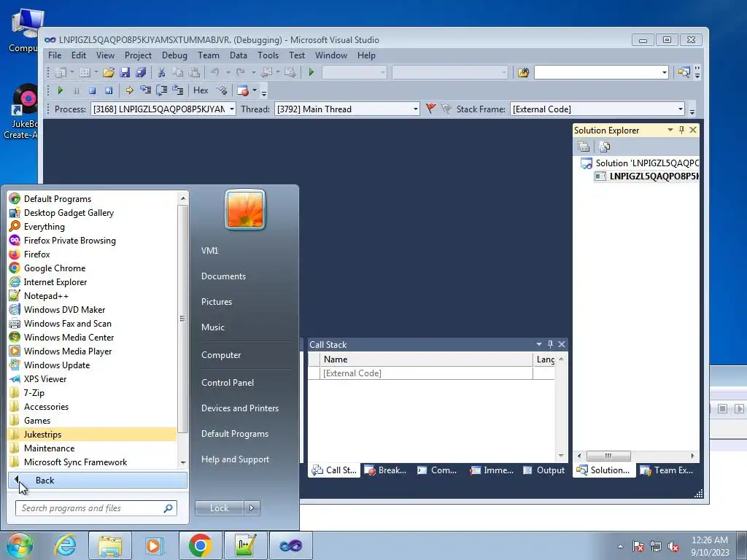
Task: Open Devices and Printers link
Action: (x=239, y=408)
